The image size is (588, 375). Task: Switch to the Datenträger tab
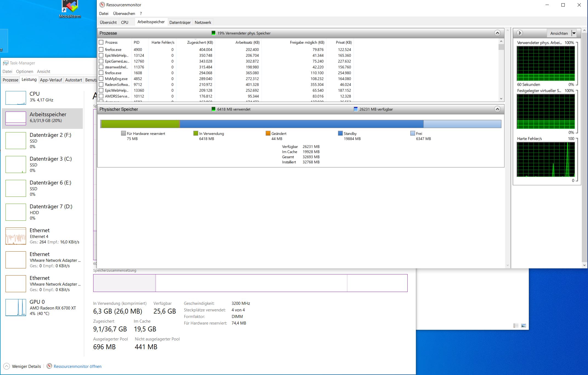[180, 22]
